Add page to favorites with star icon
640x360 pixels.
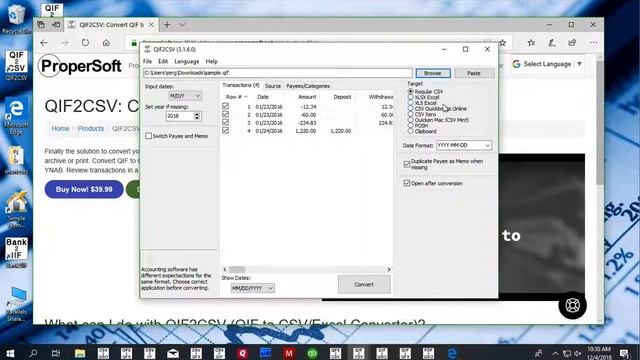[x=502, y=42]
